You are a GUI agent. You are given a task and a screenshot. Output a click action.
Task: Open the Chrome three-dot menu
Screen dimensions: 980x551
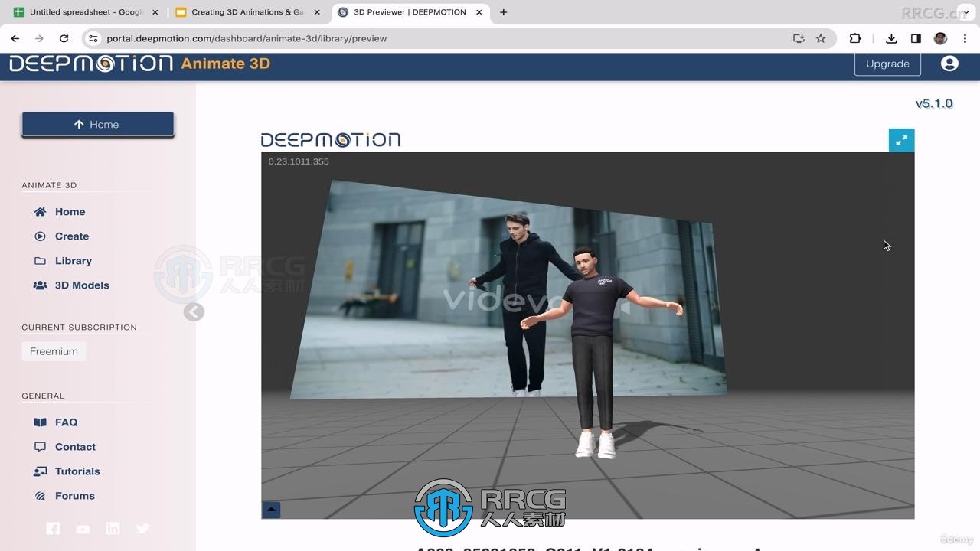click(965, 38)
